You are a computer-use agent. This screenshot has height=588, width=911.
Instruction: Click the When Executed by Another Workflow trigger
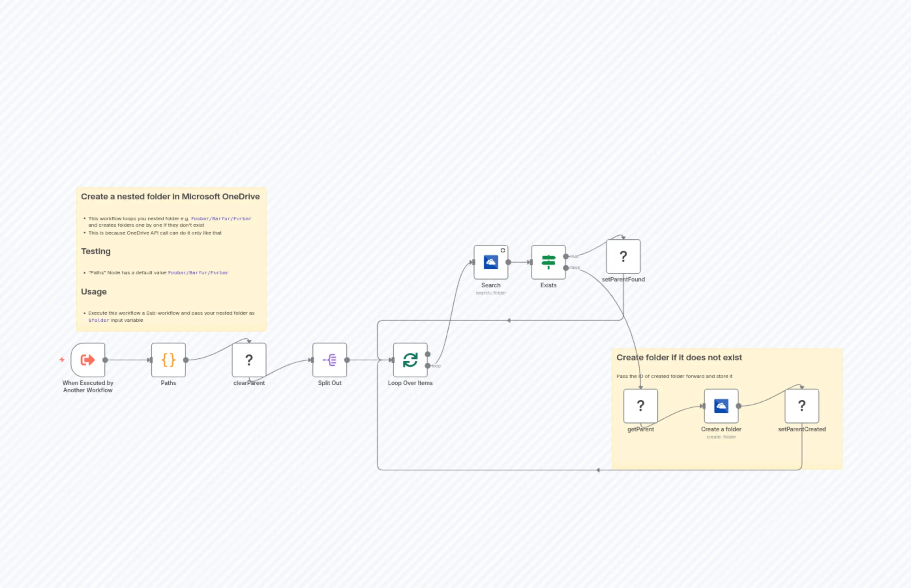pos(87,359)
